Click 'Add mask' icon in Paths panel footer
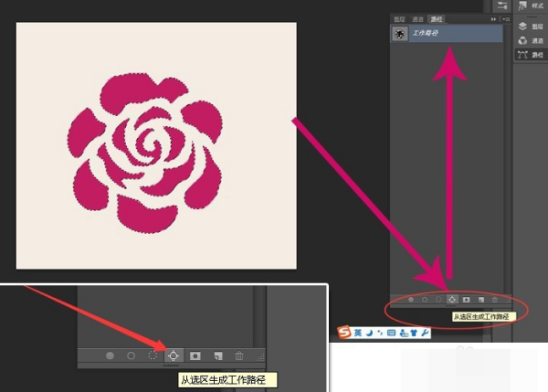548x392 pixels. pos(466,299)
